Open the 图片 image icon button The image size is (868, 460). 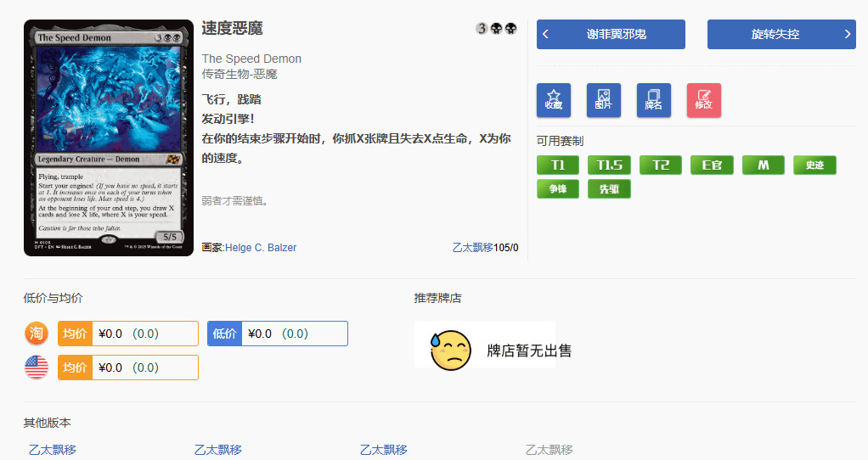(x=603, y=100)
